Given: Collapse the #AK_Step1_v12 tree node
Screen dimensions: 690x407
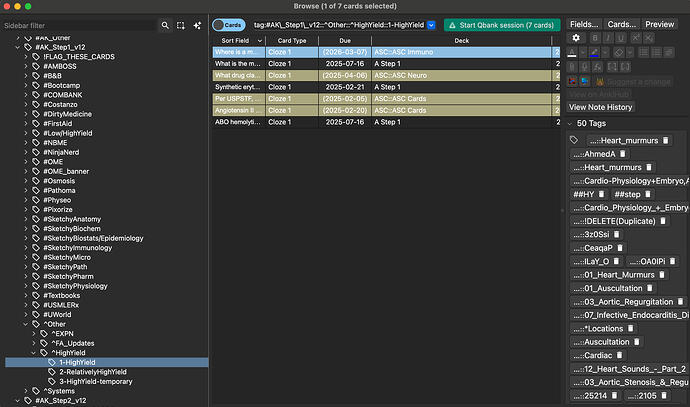Looking at the screenshot, I should tap(18, 47).
